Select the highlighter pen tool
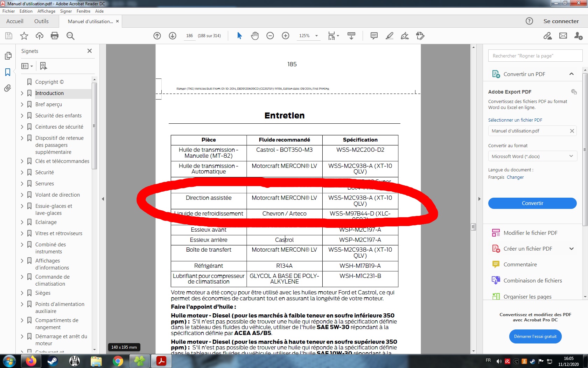This screenshot has width=588, height=368. [389, 36]
